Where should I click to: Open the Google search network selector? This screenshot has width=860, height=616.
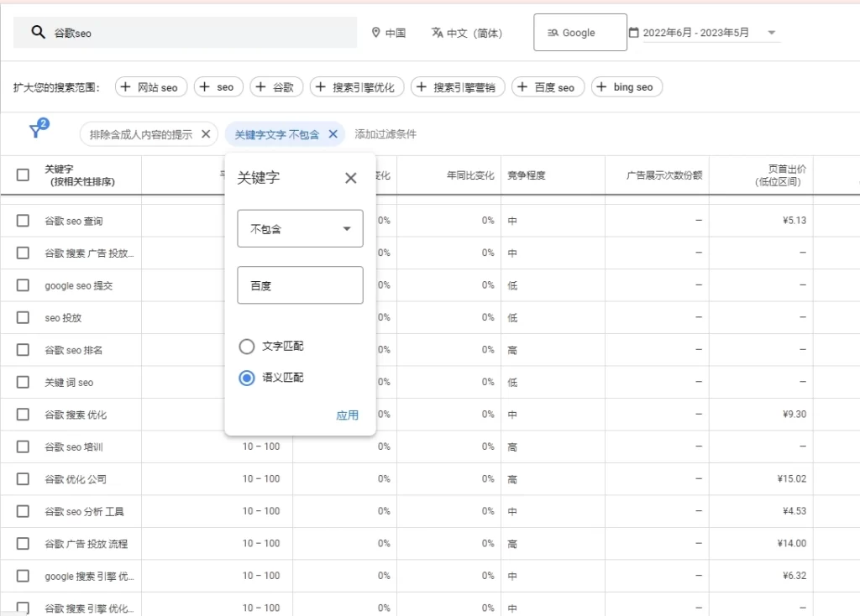tap(580, 33)
